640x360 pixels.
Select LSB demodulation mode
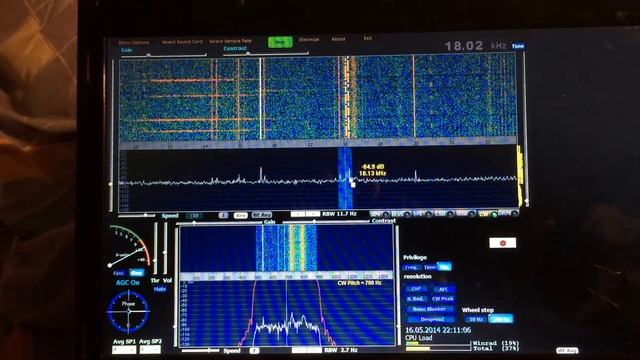(444, 213)
